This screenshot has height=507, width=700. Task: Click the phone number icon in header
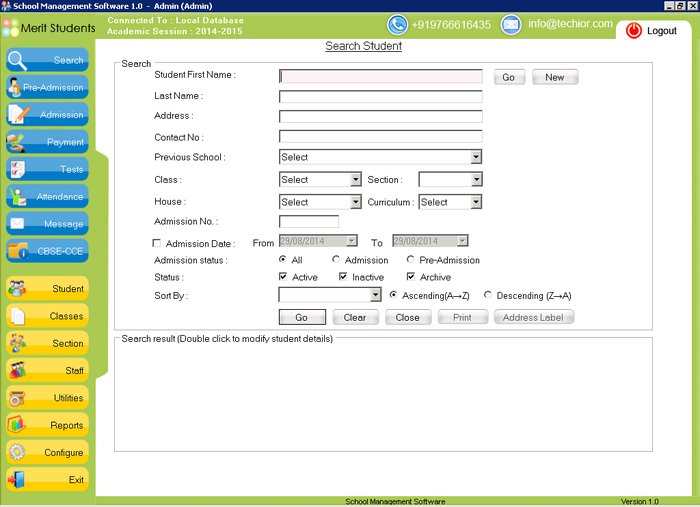[398, 25]
